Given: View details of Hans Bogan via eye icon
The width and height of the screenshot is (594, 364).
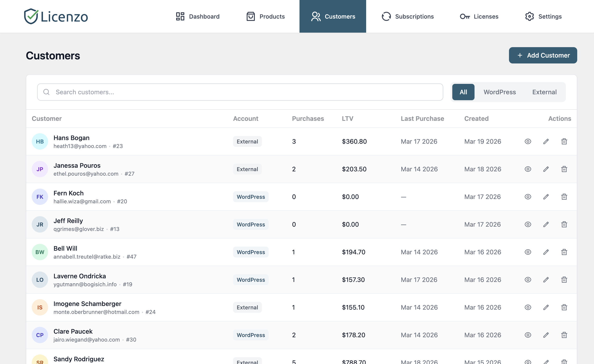Looking at the screenshot, I should 528,141.
